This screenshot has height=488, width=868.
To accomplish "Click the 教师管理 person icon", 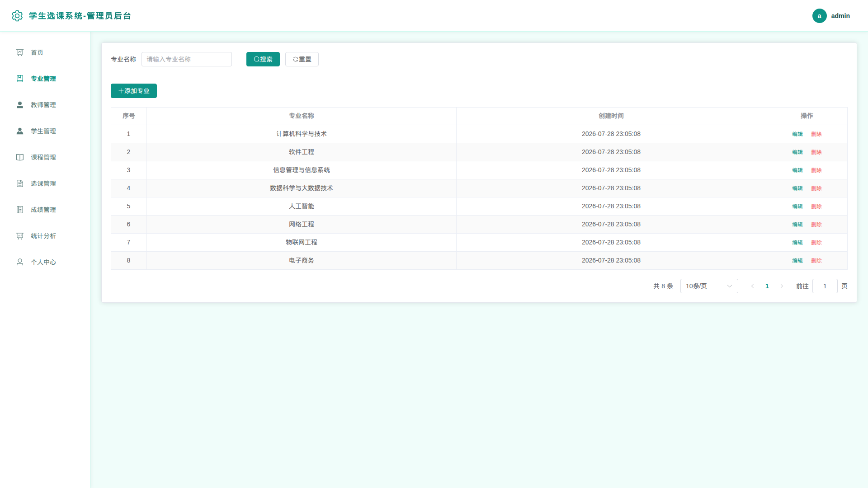I will [20, 105].
